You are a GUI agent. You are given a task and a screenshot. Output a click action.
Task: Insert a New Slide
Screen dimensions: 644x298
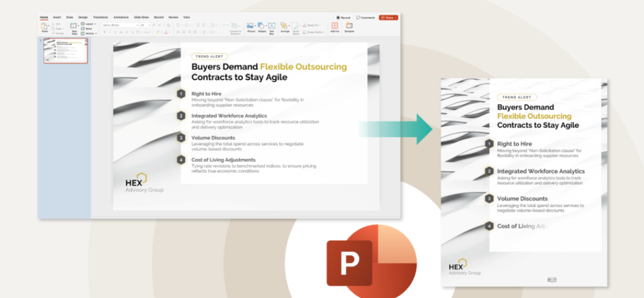click(74, 27)
